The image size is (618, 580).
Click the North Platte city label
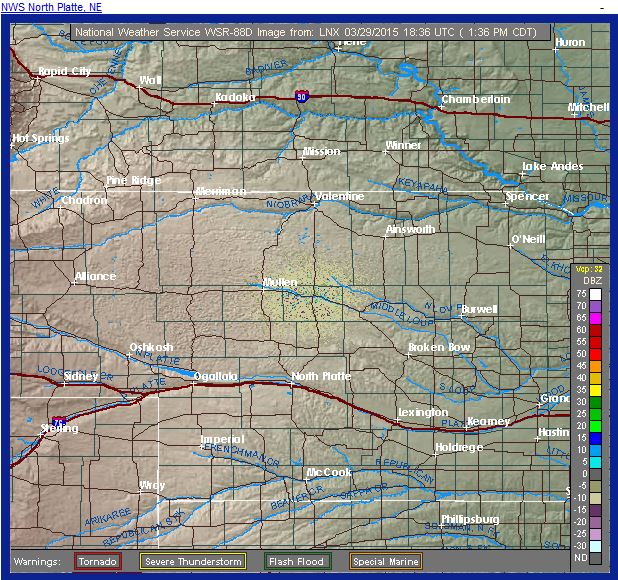coord(321,376)
